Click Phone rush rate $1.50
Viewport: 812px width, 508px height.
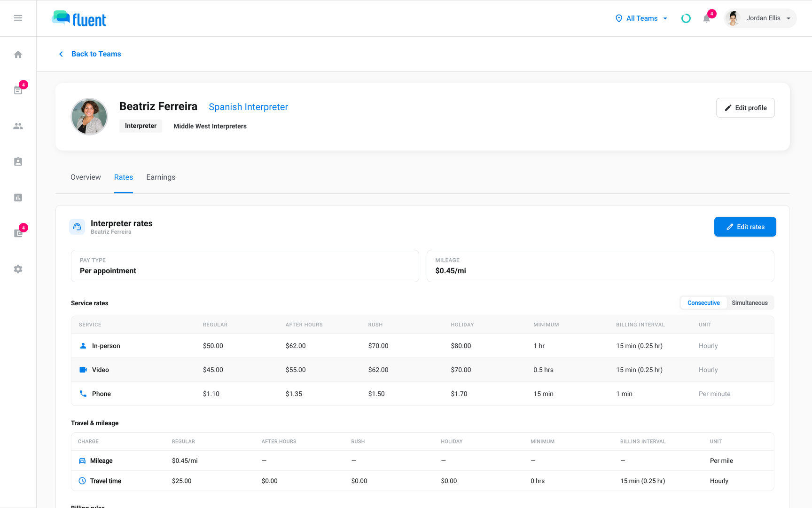point(376,394)
